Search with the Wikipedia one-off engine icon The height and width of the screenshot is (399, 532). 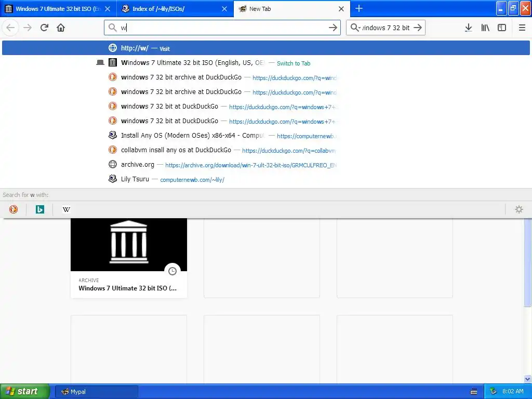(66, 209)
